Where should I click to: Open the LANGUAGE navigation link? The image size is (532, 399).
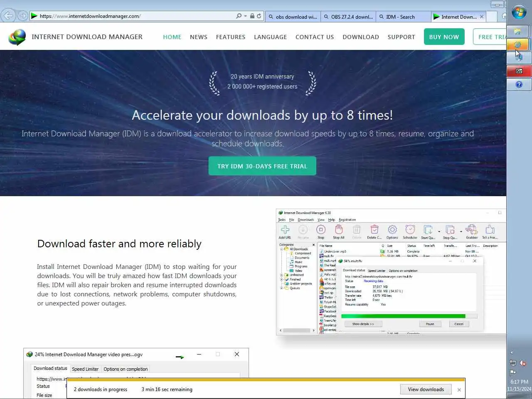[x=271, y=37]
